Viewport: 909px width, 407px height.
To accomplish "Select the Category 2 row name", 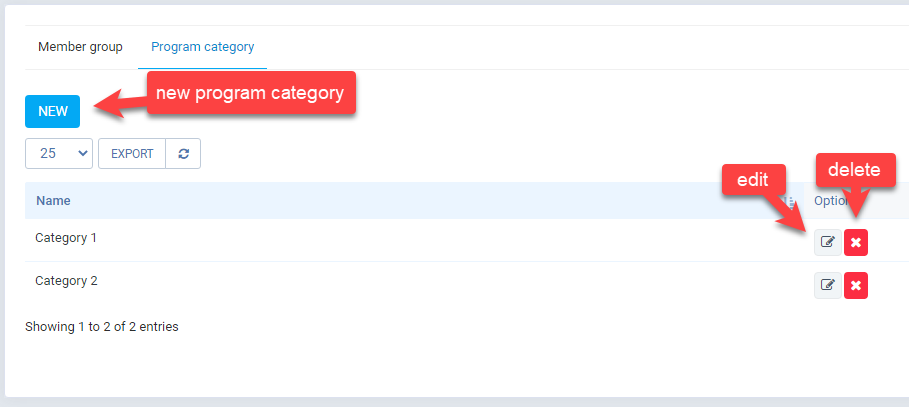I will coord(66,281).
